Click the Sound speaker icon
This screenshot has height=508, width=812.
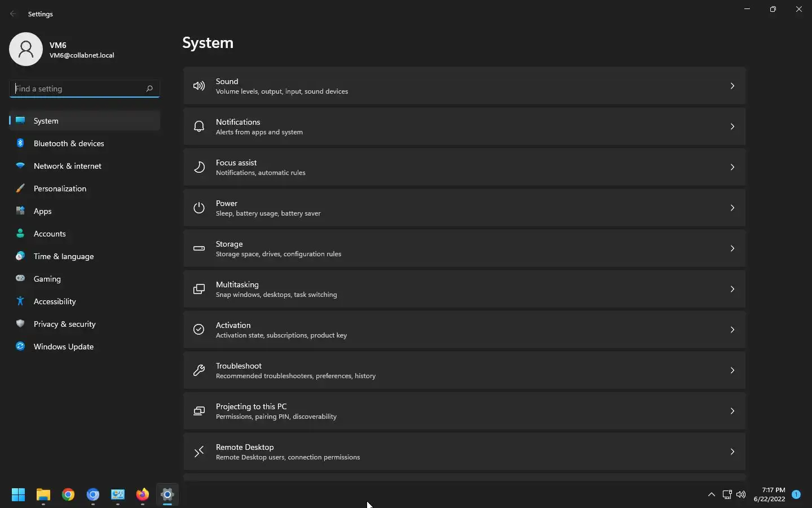click(199, 86)
